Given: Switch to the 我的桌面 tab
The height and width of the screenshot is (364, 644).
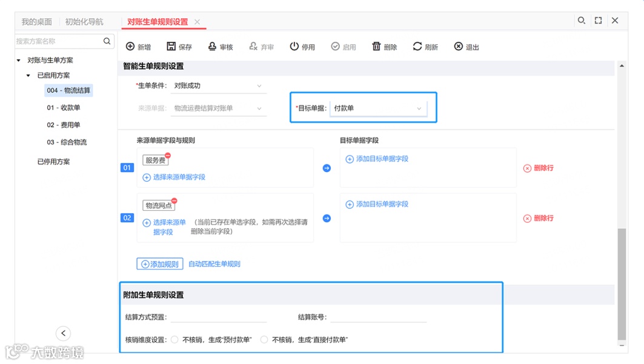Looking at the screenshot, I should coord(37,22).
